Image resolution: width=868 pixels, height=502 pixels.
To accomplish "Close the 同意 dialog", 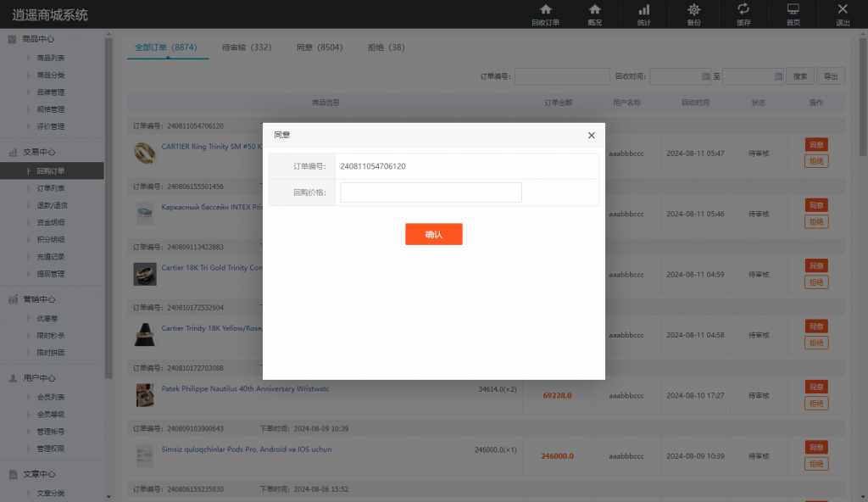I will [x=591, y=135].
